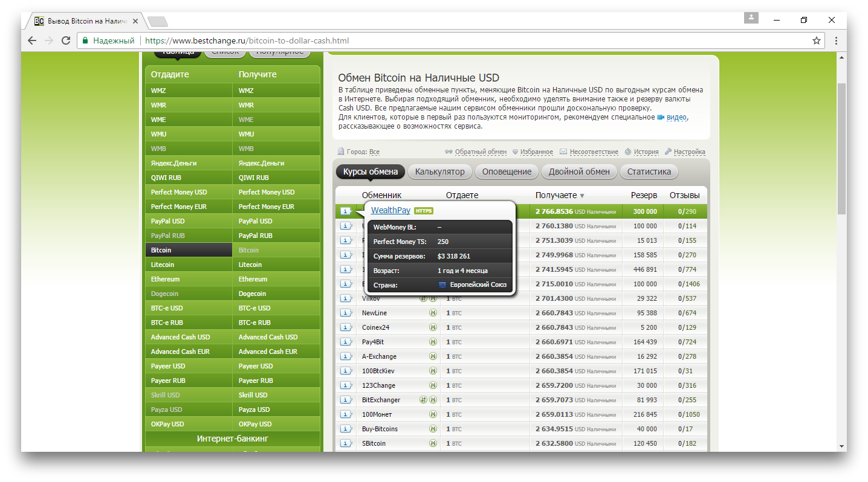Select Payeer RUB in Отдадите column
868x482 pixels.
point(189,381)
